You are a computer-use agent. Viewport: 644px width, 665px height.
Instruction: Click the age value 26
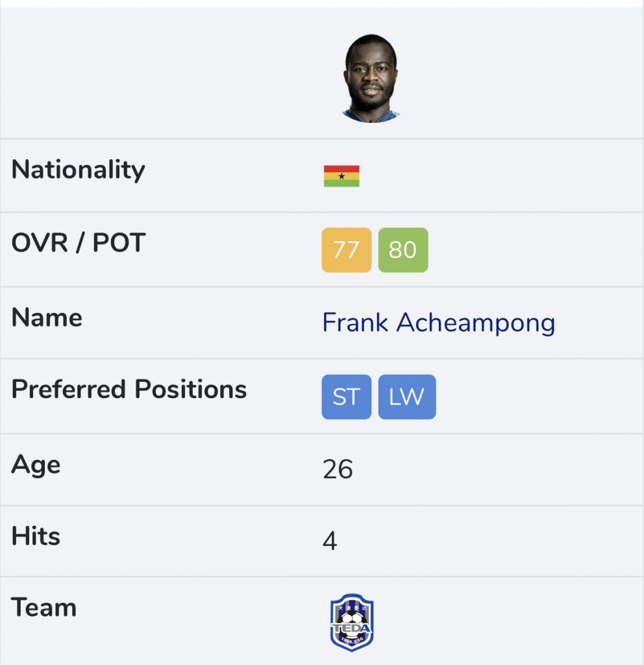[x=338, y=469]
